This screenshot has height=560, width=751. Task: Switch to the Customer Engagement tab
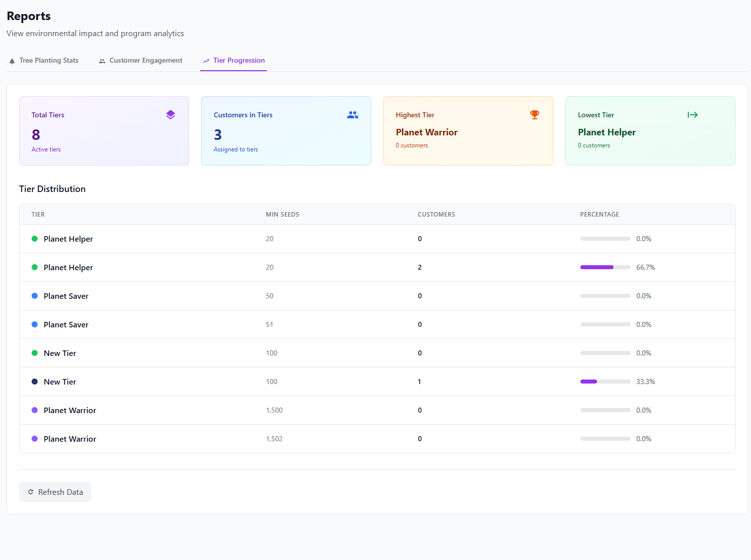145,61
